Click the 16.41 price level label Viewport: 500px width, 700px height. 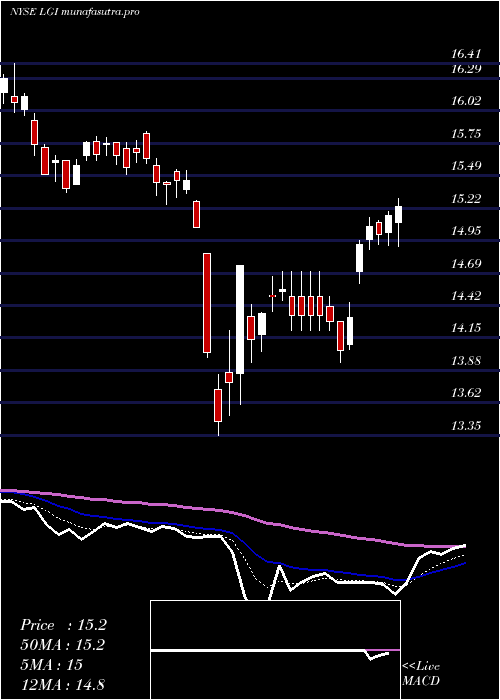(466, 54)
